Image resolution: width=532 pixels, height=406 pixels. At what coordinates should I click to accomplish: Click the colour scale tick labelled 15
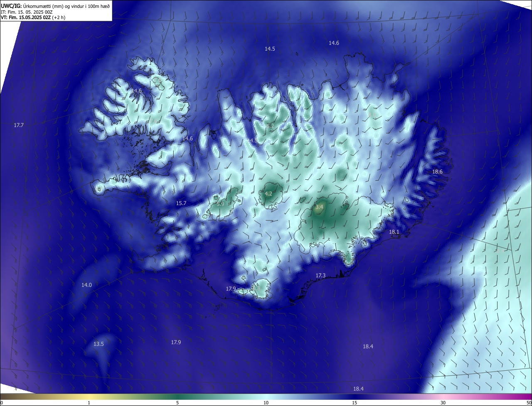click(355, 403)
